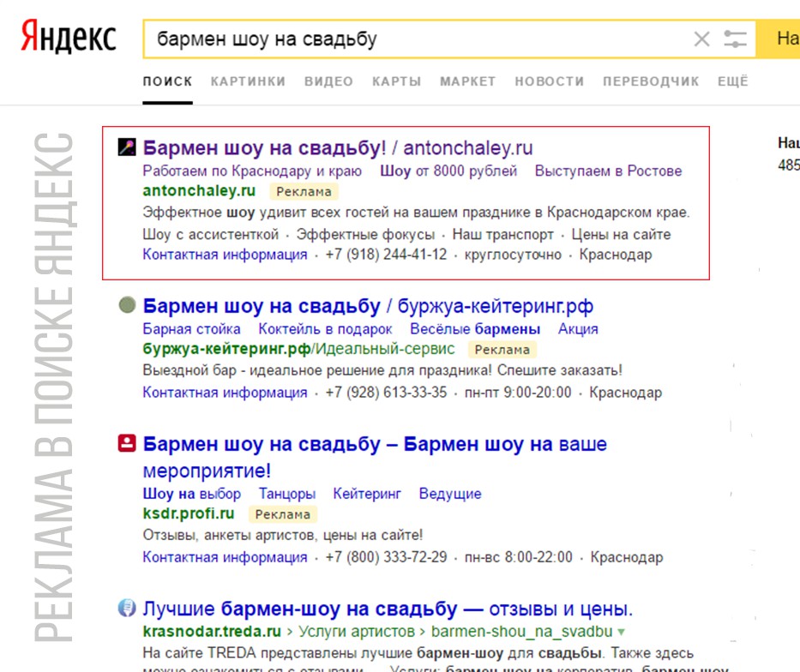Click Эффектные фокусы text
This screenshot has height=672, width=800.
coord(366,235)
